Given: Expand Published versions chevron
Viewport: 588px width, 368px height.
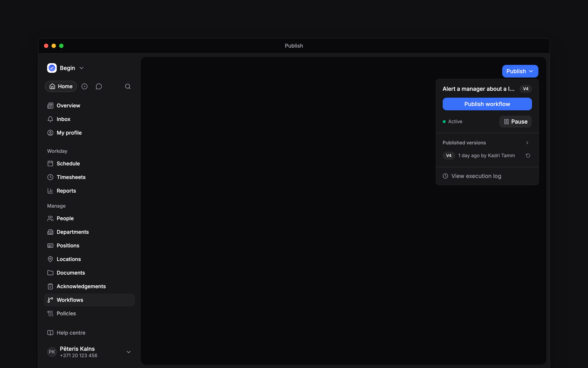Looking at the screenshot, I should (527, 143).
